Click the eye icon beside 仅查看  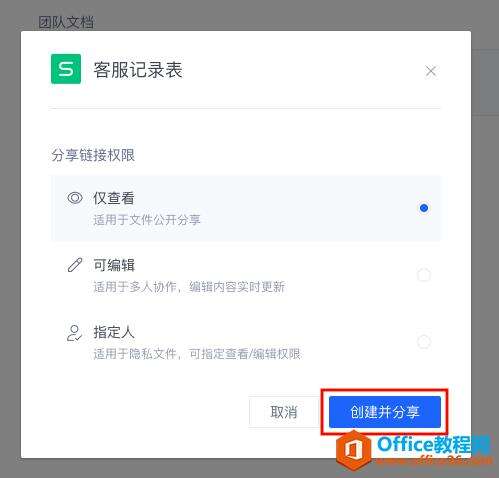point(75,198)
